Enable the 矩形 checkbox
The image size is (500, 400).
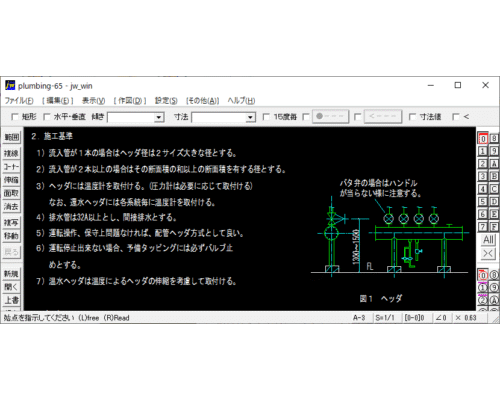15,117
